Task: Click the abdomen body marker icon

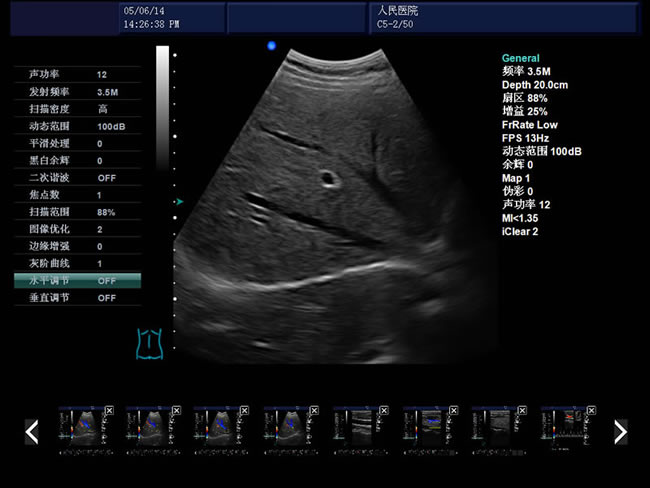Action: 149,343
